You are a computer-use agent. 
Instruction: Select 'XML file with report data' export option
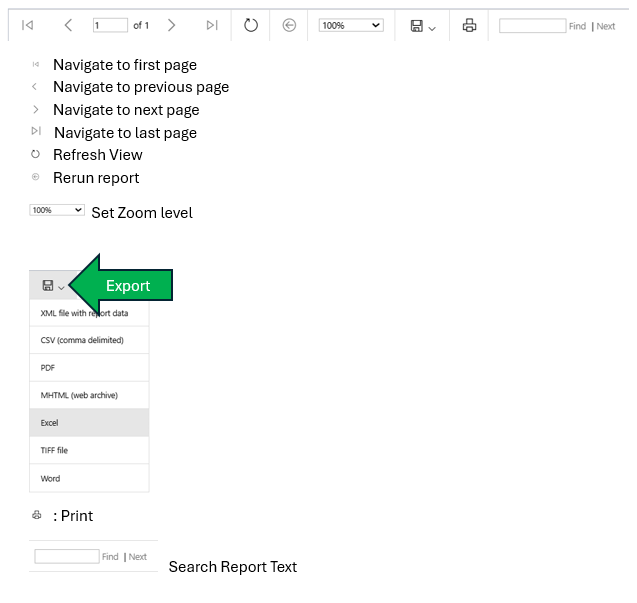point(84,313)
